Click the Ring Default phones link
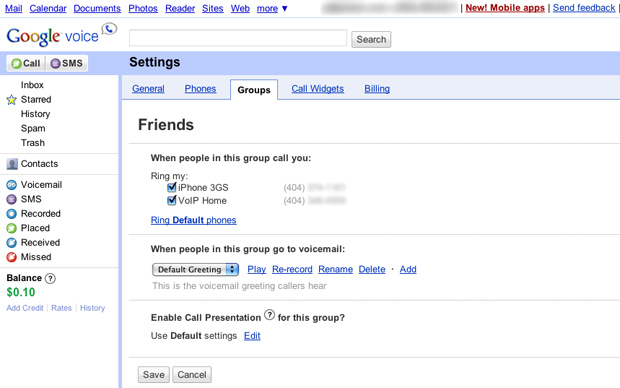620x388 pixels. click(193, 220)
